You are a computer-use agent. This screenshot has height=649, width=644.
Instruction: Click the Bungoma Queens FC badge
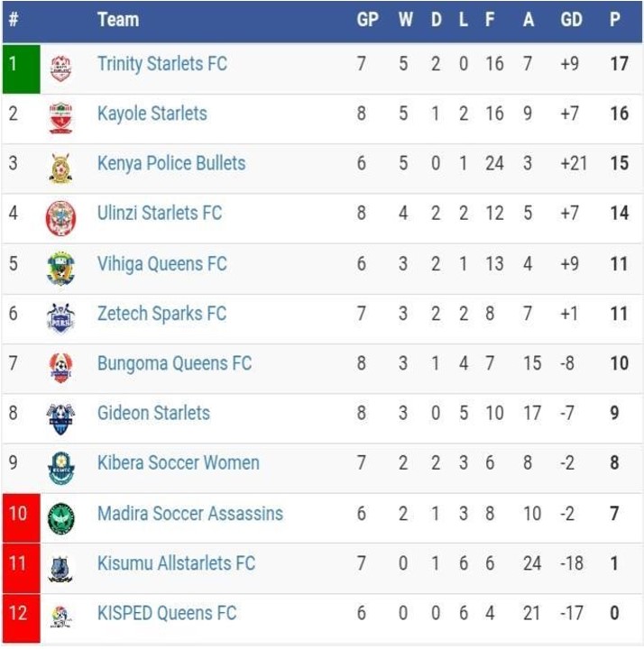pyautogui.click(x=60, y=367)
